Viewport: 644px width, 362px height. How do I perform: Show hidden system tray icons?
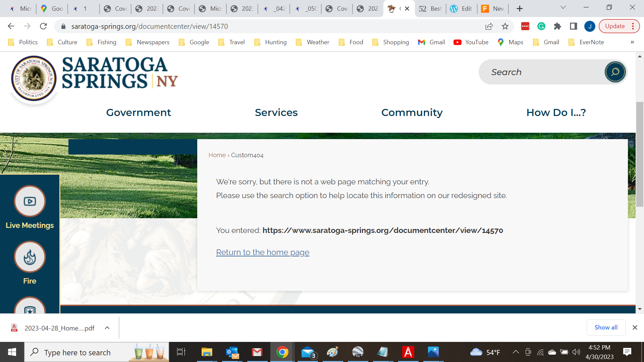click(516, 352)
